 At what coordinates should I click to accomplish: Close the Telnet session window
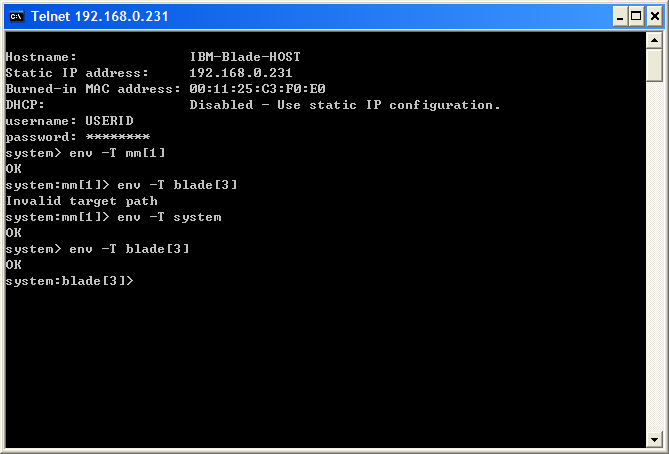[655, 17]
